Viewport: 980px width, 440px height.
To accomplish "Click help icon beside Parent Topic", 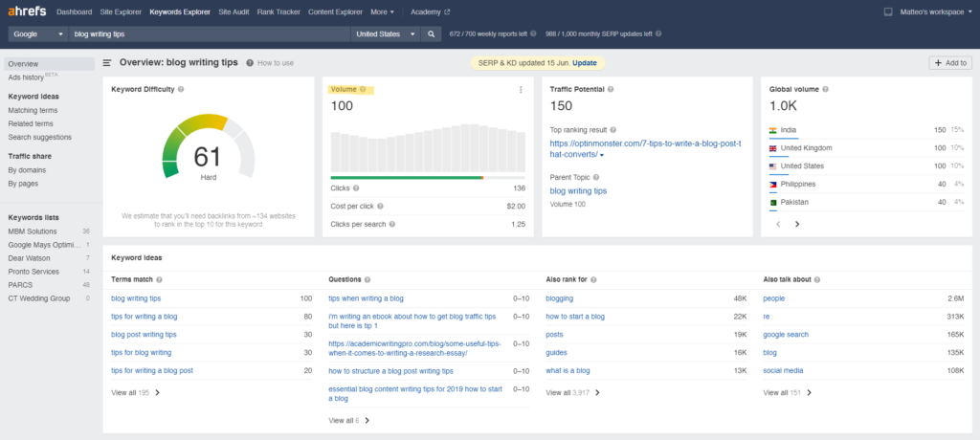I will click(x=596, y=178).
